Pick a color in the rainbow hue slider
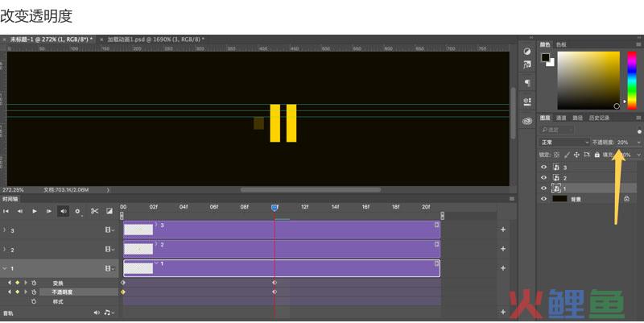Image resolution: width=644 pixels, height=323 pixels. coord(631,79)
